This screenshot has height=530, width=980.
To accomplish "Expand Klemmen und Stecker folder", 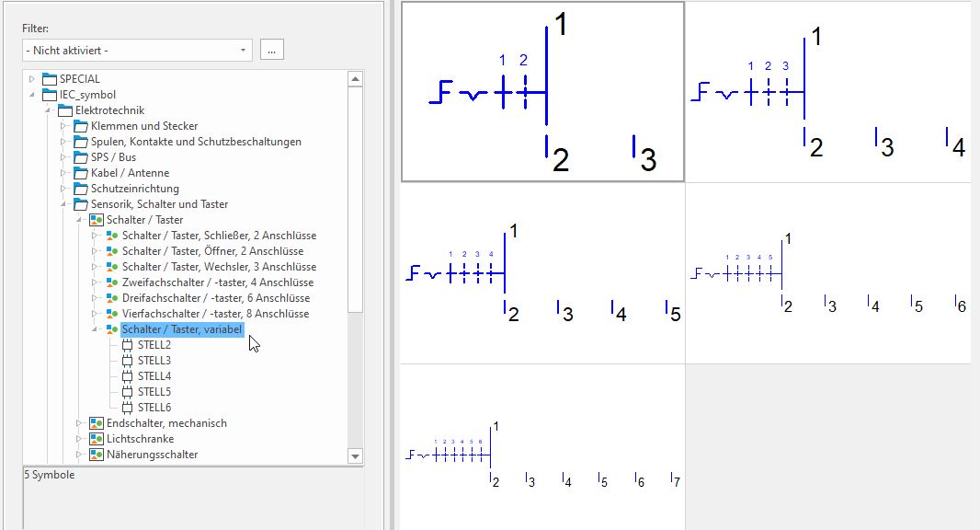I will tap(63, 126).
